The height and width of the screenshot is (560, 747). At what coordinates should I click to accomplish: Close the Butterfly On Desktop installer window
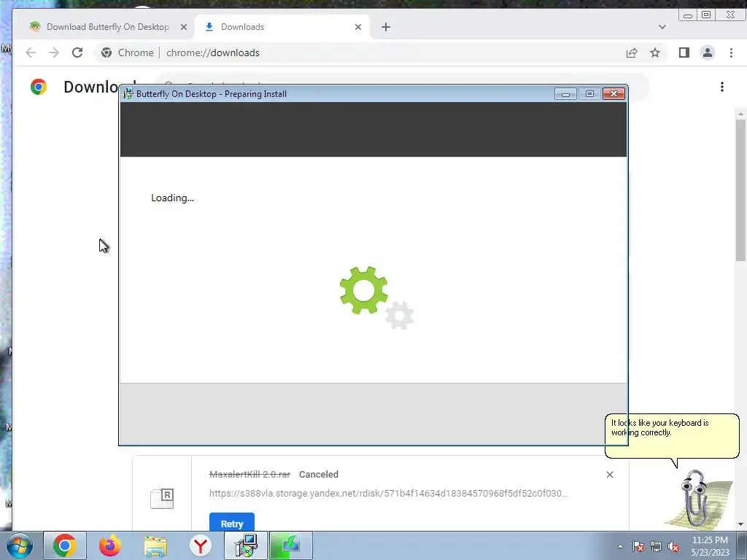tap(614, 94)
